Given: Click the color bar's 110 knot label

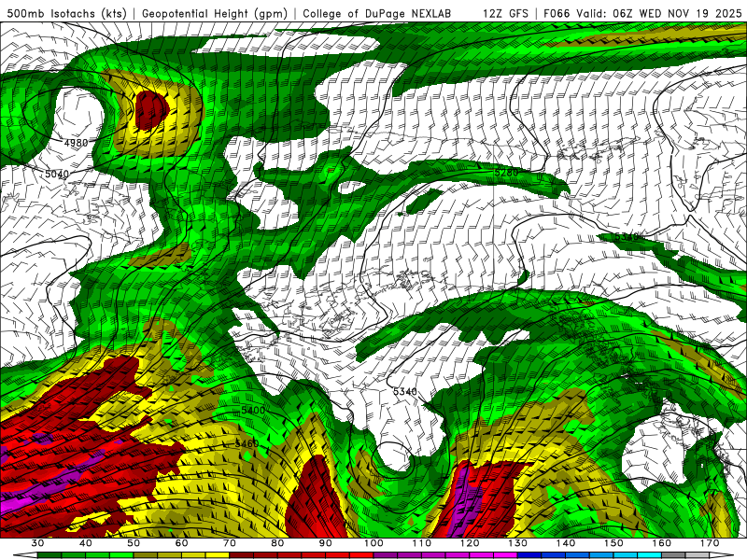Looking at the screenshot, I should tap(422, 543).
